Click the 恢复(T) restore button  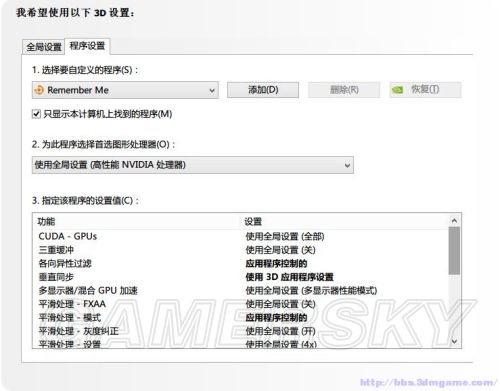click(x=425, y=90)
